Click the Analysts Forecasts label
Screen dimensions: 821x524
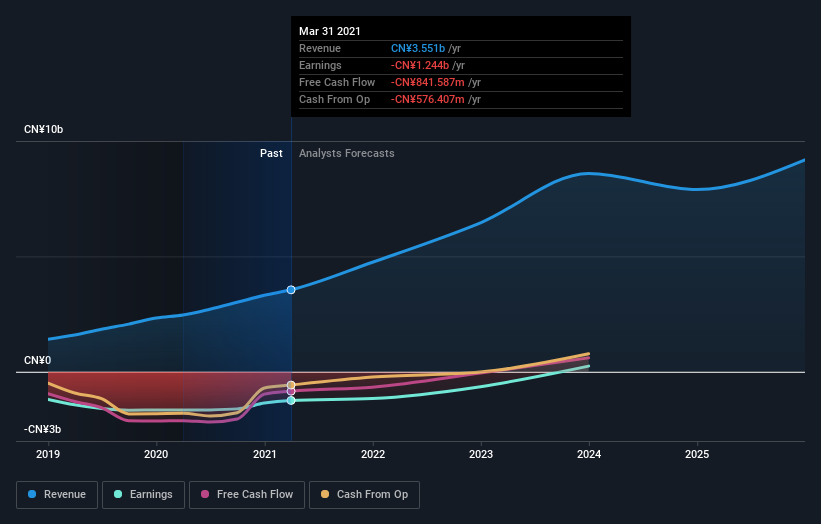(x=347, y=153)
